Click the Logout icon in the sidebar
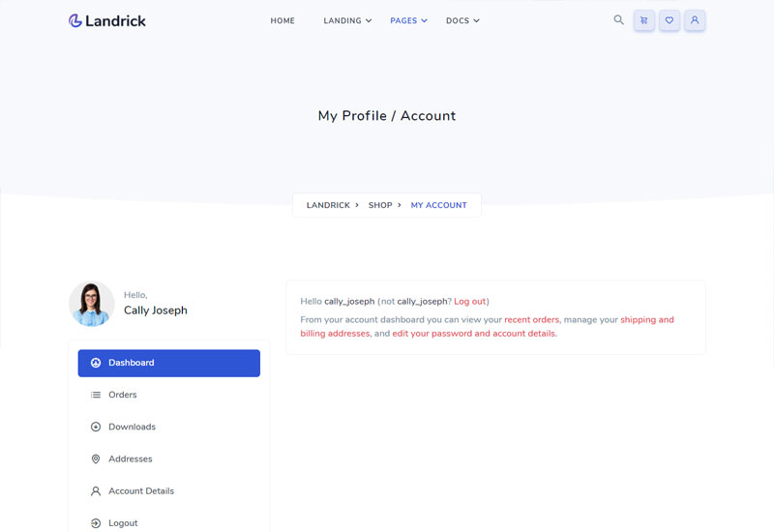Image resolution: width=774 pixels, height=532 pixels. pos(96,522)
